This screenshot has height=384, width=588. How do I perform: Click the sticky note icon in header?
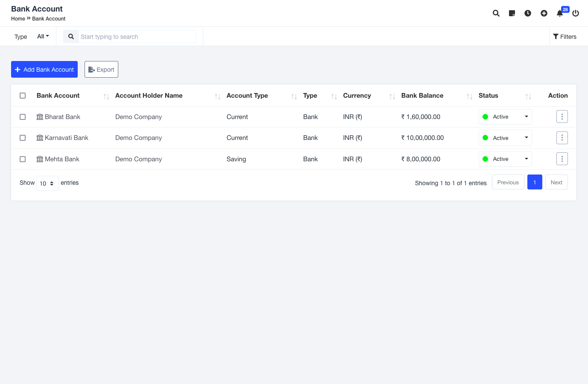[x=512, y=13]
